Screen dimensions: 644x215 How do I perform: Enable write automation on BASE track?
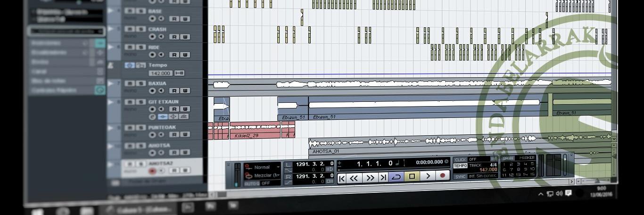coord(185,19)
